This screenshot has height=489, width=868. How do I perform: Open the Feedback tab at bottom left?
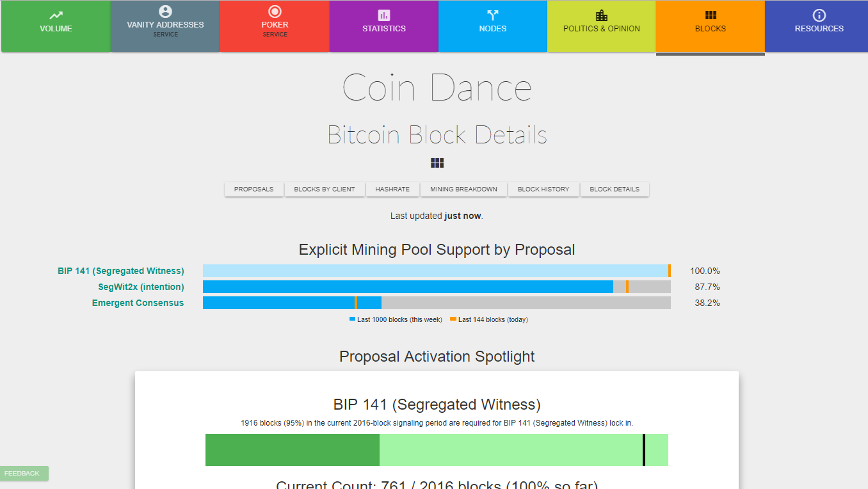23,474
